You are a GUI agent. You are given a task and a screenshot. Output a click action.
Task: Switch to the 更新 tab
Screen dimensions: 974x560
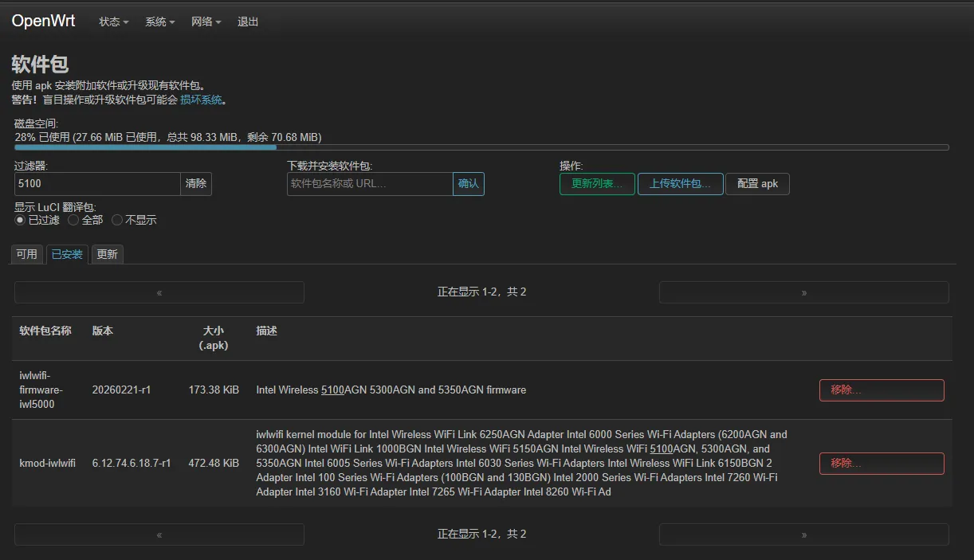point(107,254)
